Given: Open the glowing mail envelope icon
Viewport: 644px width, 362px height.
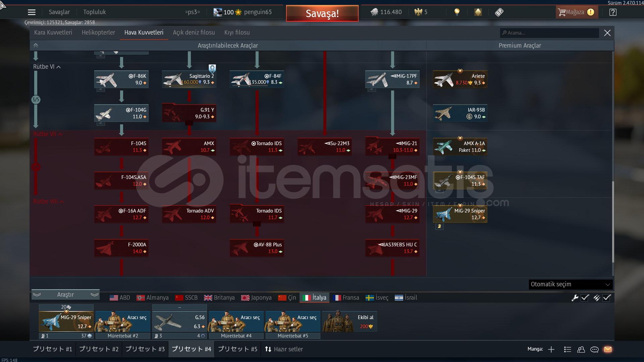Looking at the screenshot, I should (x=608, y=349).
